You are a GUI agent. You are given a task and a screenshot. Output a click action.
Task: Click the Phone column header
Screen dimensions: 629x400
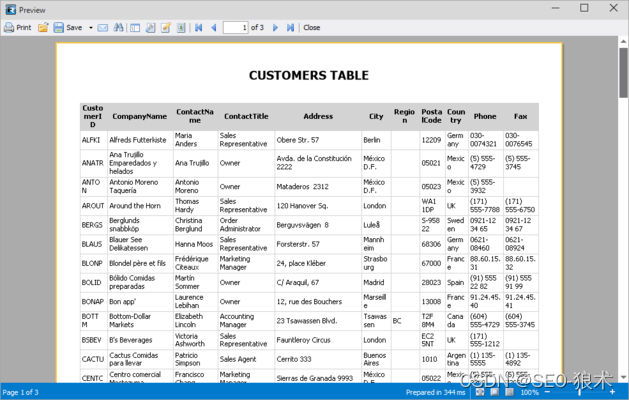click(x=485, y=116)
